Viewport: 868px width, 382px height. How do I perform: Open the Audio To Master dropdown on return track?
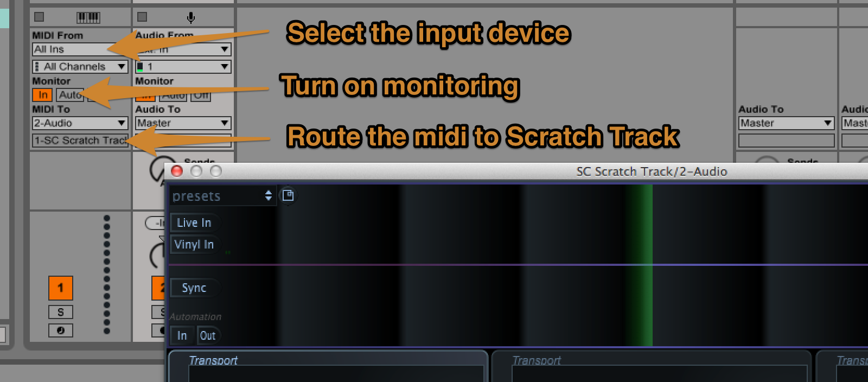pos(786,123)
